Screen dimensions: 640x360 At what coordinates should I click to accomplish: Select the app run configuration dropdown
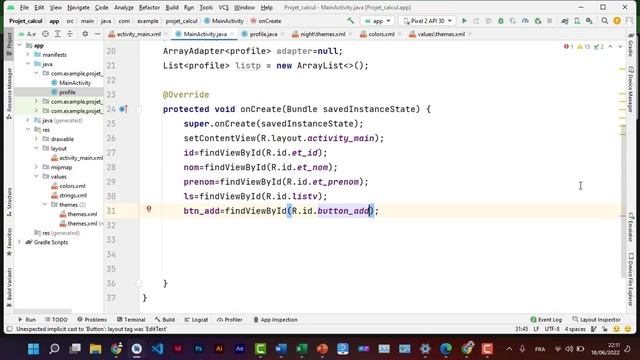tap(378, 21)
